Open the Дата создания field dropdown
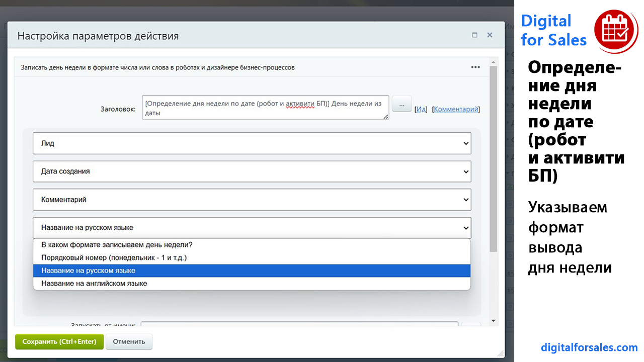The height and width of the screenshot is (362, 644). coord(252,171)
